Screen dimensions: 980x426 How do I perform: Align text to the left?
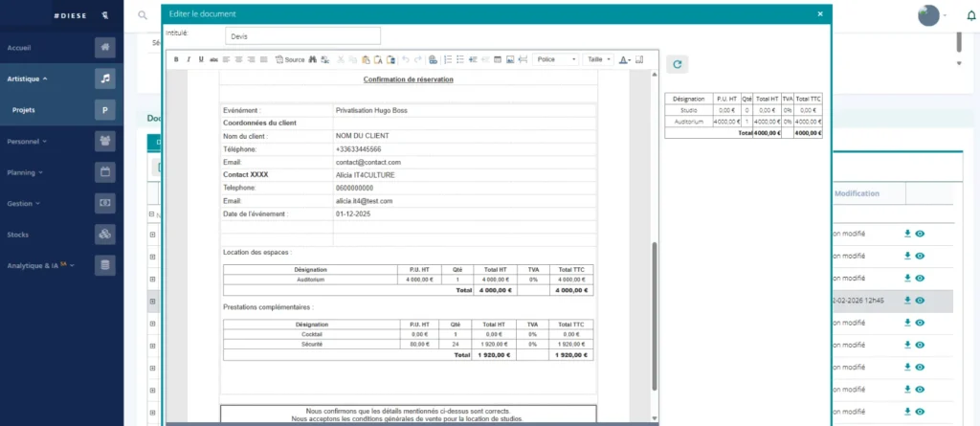tap(226, 59)
